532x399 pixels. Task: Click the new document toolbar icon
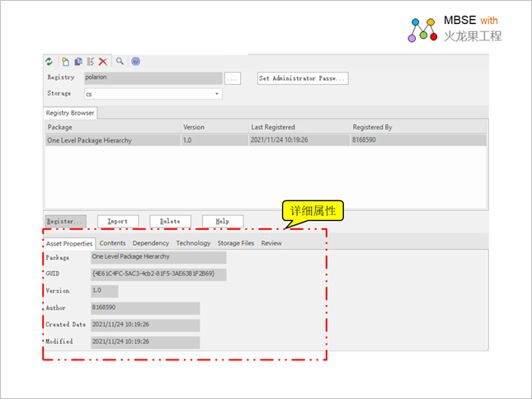pos(64,61)
